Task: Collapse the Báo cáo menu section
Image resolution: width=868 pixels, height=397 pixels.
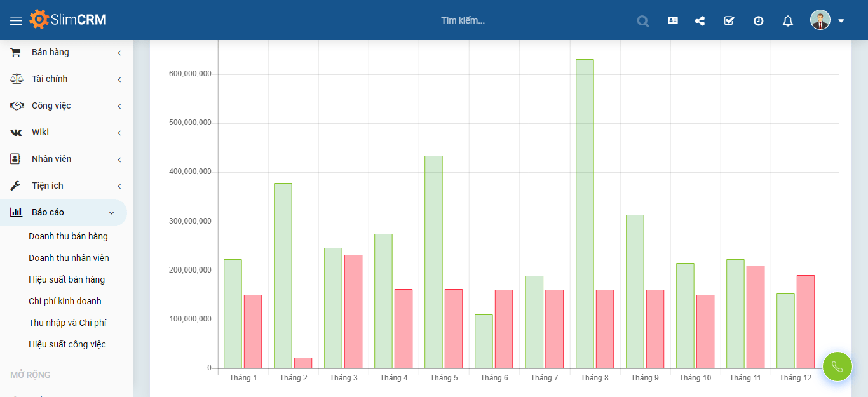Action: point(64,212)
